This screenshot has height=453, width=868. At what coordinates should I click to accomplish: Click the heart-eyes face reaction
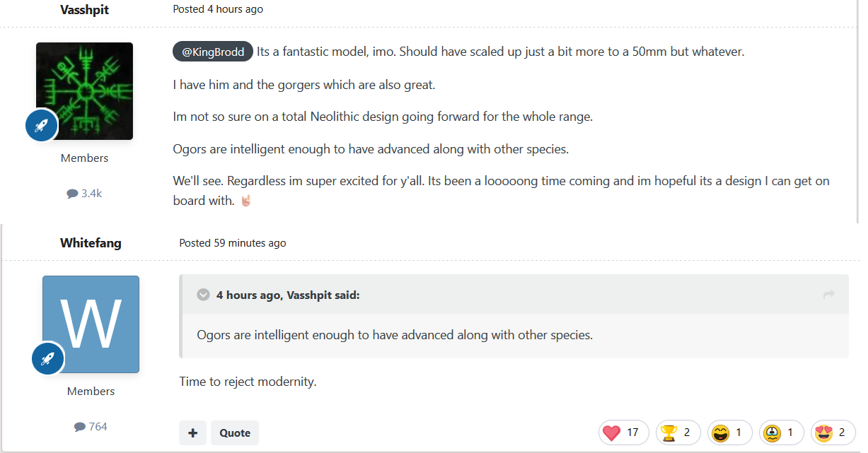833,433
